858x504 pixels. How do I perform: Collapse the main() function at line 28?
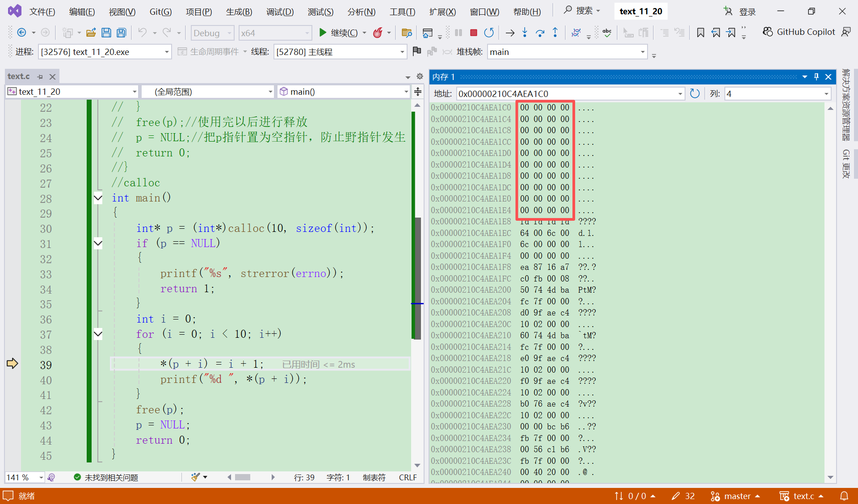click(98, 197)
